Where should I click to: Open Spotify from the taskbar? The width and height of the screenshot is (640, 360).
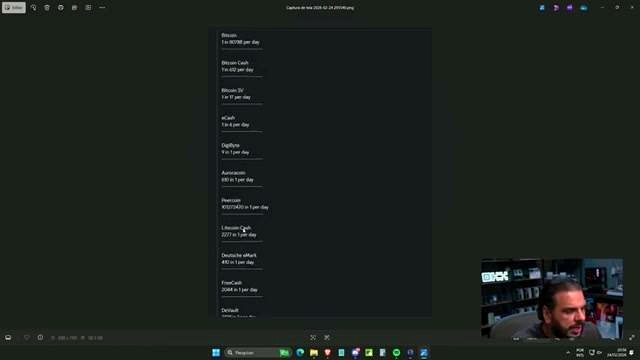pyautogui.click(x=396, y=352)
